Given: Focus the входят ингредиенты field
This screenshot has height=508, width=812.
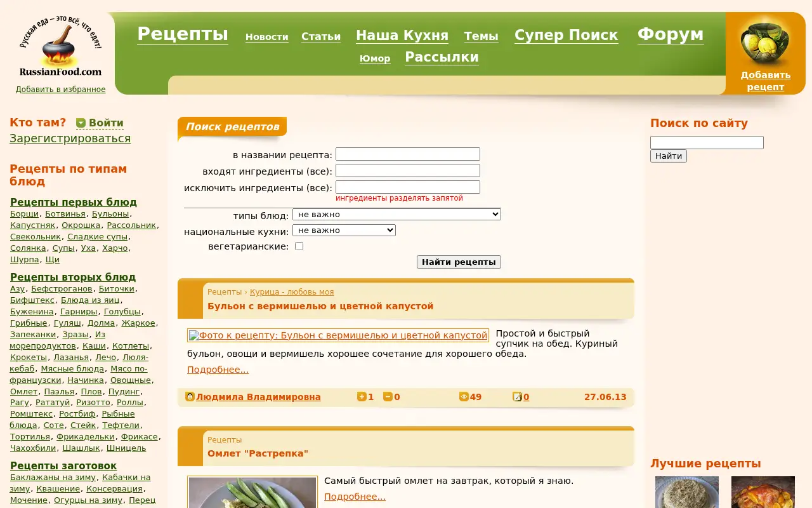Looking at the screenshot, I should (x=408, y=171).
